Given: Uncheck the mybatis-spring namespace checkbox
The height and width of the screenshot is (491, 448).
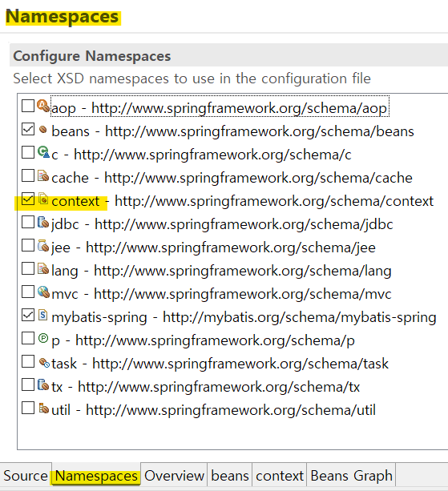Looking at the screenshot, I should pos(28,315).
